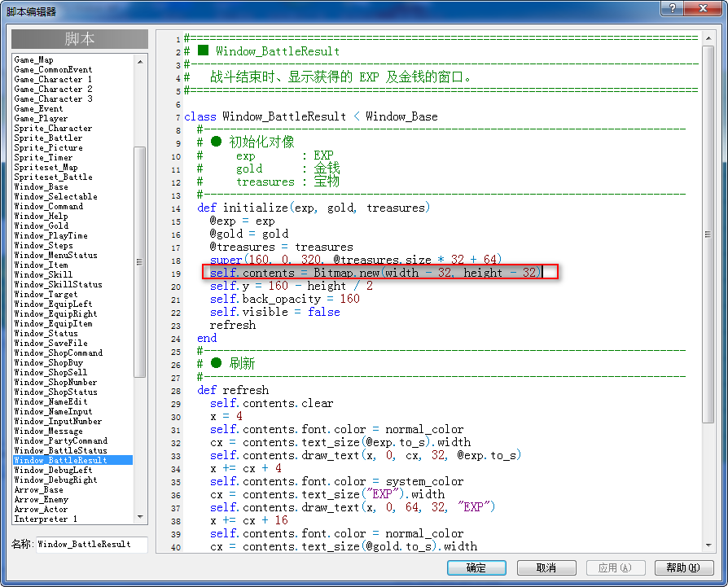Viewport: 728px width, 587px height.
Task: Click the script list scrollbar thumb
Action: pyautogui.click(x=140, y=262)
